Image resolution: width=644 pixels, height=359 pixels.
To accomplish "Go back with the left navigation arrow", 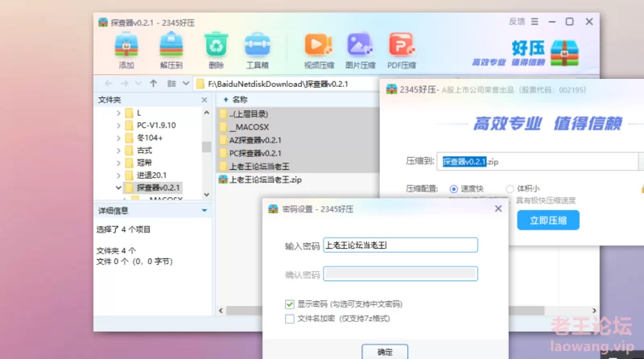I will click(109, 84).
